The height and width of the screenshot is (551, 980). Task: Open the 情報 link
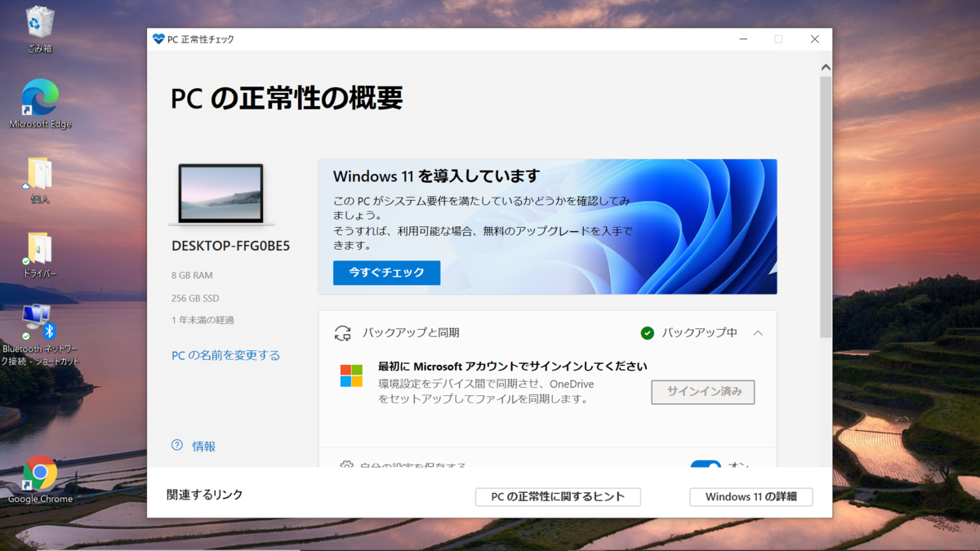[x=203, y=447]
